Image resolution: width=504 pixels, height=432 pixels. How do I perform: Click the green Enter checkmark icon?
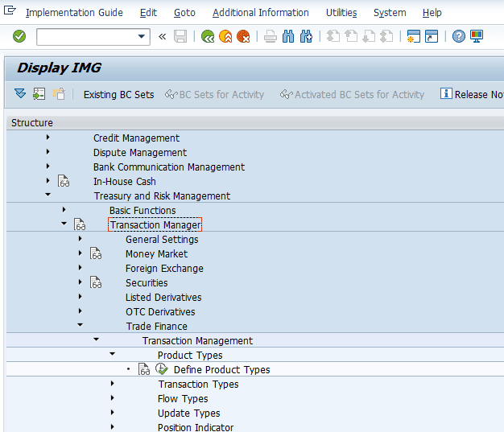pyautogui.click(x=19, y=36)
